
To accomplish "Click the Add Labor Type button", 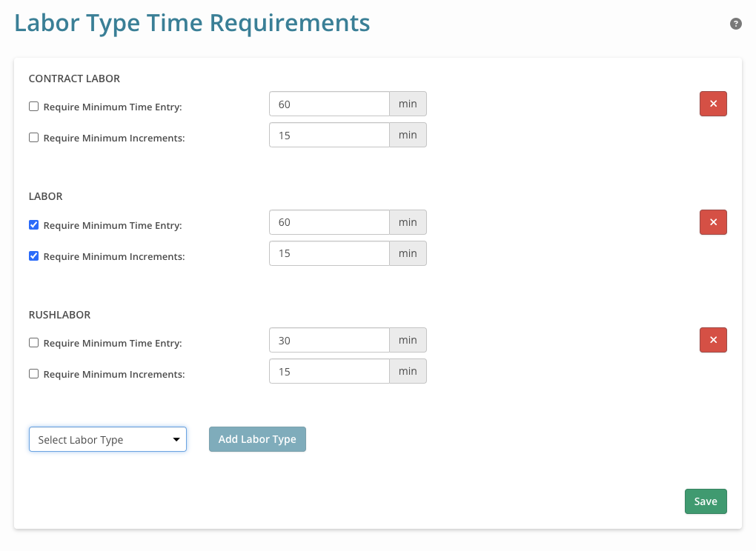I will pos(257,439).
